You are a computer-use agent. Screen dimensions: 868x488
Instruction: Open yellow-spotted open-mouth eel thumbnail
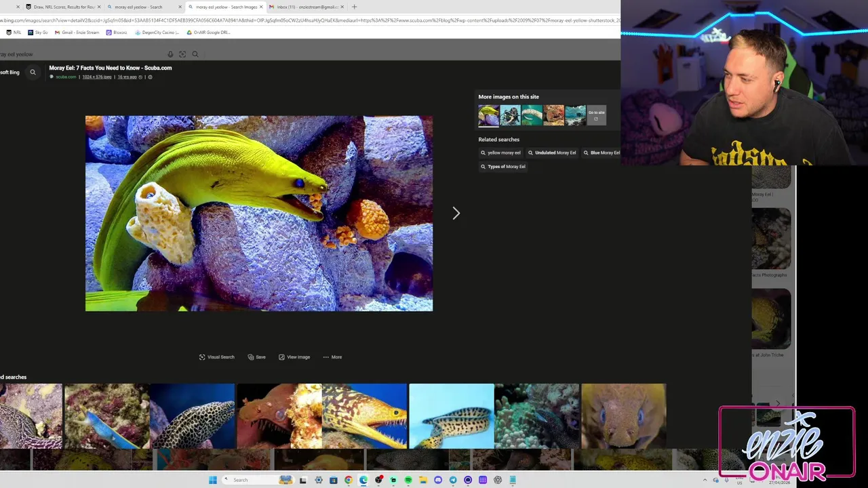365,416
